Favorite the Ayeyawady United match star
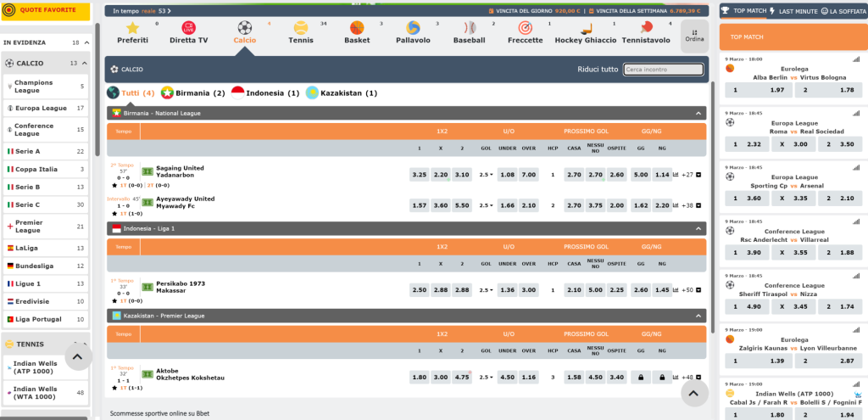Viewport: 868px width, 420px height. point(114,213)
